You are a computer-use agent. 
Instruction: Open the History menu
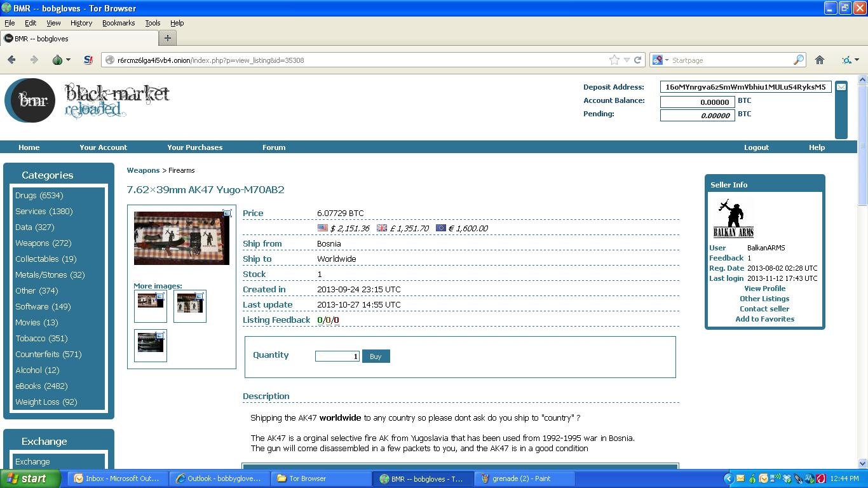[x=81, y=23]
